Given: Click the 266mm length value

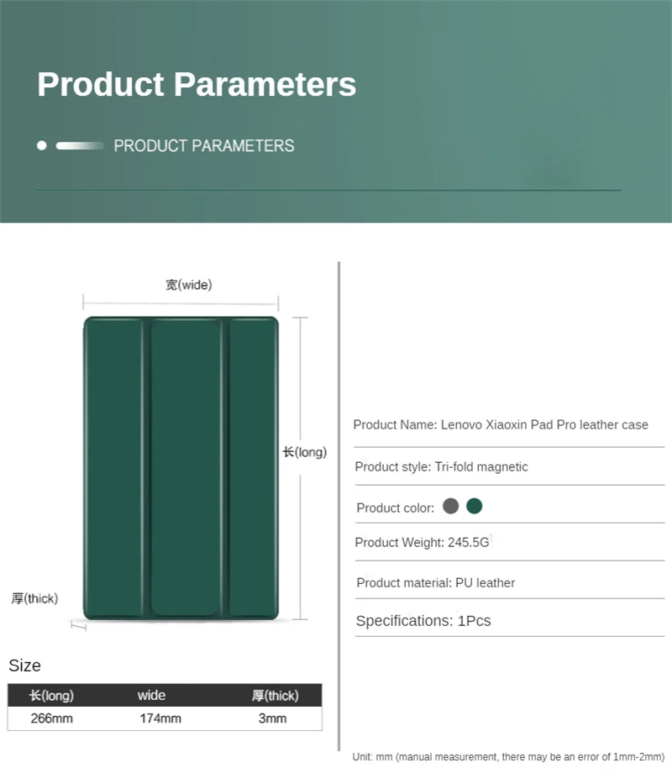Looking at the screenshot, I should click(x=51, y=718).
